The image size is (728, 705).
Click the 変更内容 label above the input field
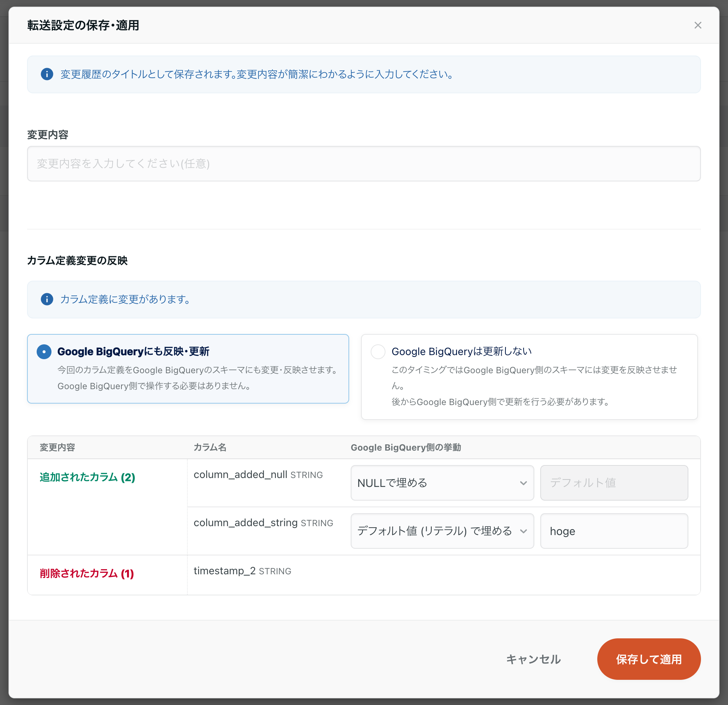[x=47, y=134]
